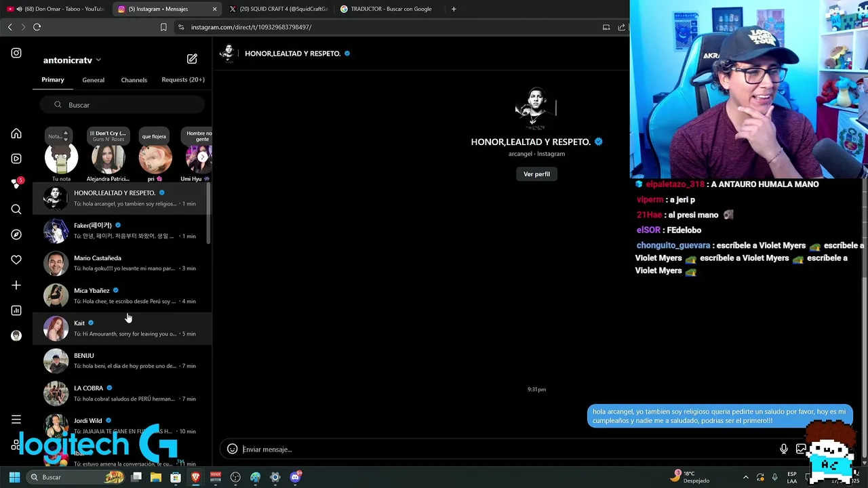Open conversation with Mario Castañeda
The image size is (868, 488).
tap(122, 263)
